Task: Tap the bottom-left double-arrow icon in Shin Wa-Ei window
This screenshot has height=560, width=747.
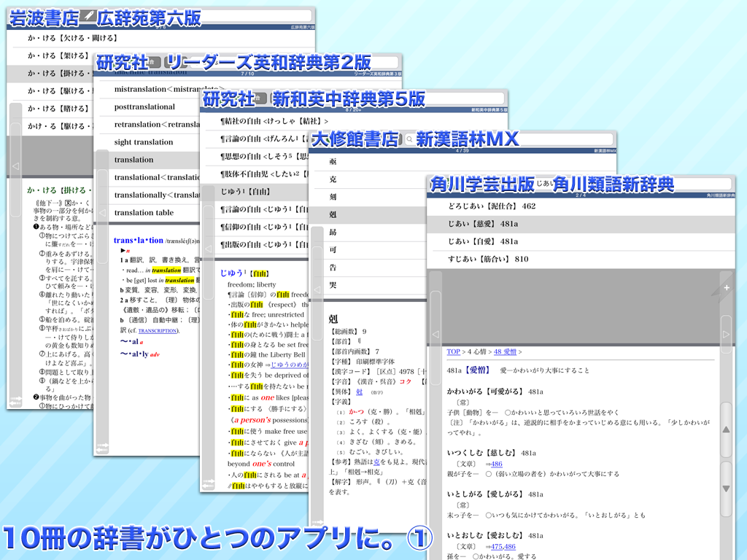Action: [x=208, y=484]
